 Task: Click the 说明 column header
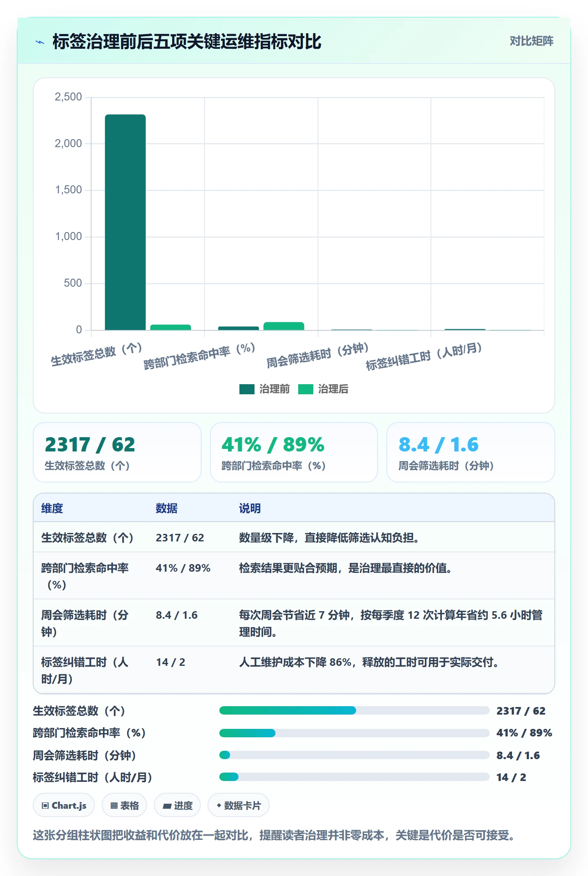250,508
